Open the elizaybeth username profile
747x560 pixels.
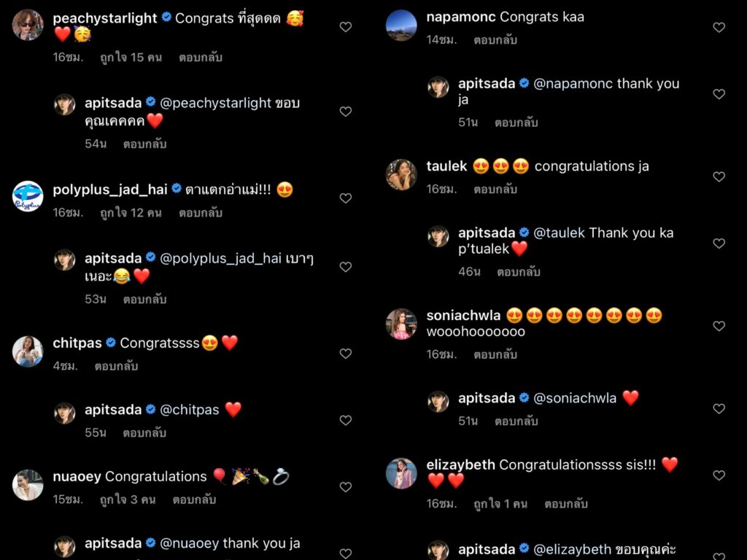click(x=461, y=464)
